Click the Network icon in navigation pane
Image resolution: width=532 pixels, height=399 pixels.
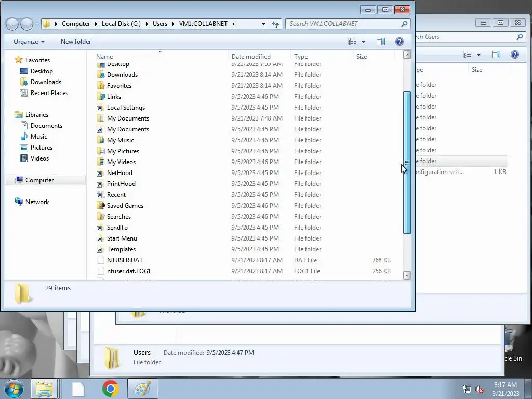[19, 202]
